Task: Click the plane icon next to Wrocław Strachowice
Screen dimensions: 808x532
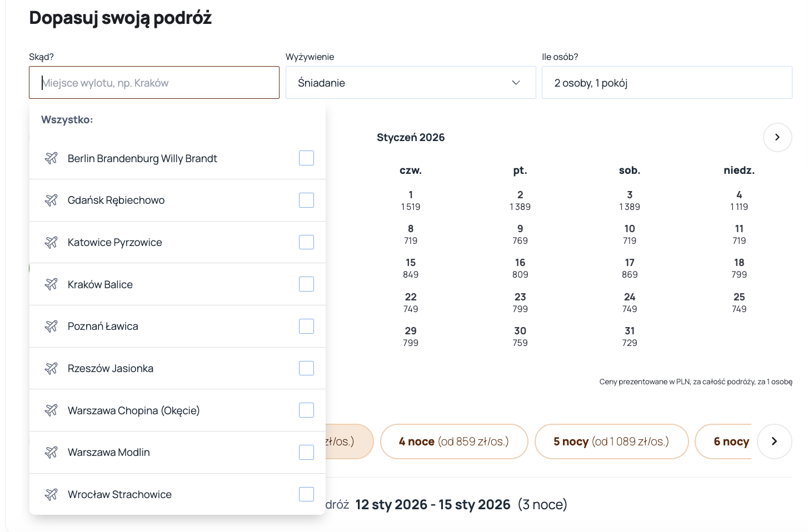Action: coord(51,494)
